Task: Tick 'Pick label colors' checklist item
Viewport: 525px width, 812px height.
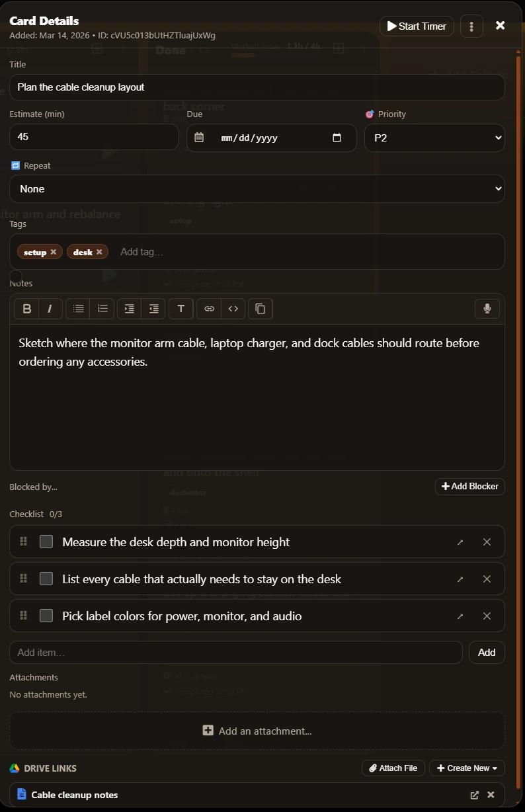Action: point(46,616)
